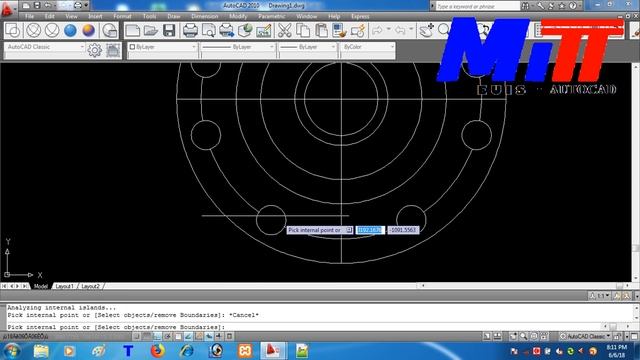Toggle Ortho Mode in status bar
The width and height of the screenshot is (640, 360).
(x=157, y=337)
